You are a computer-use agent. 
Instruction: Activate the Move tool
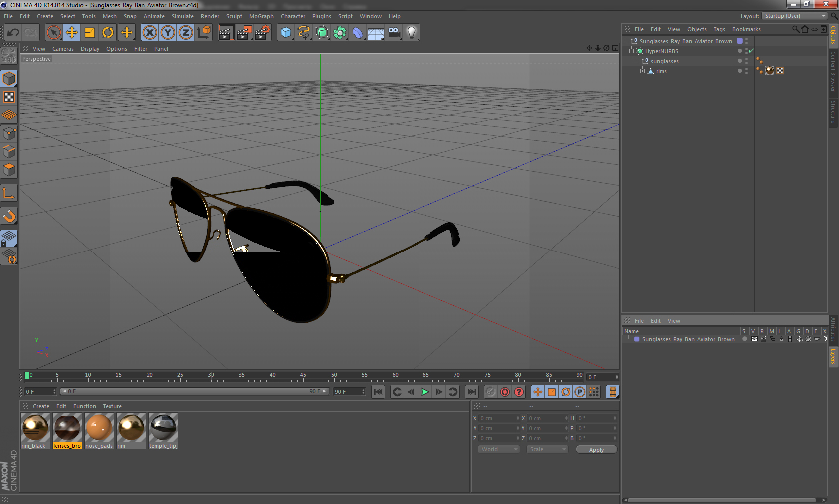coord(72,33)
